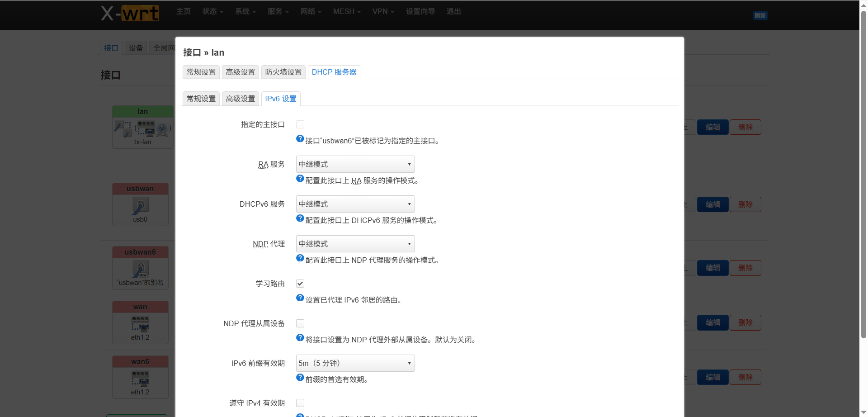The height and width of the screenshot is (417, 868).
Task: Click the eth1.2 icon under wan
Action: (x=140, y=324)
